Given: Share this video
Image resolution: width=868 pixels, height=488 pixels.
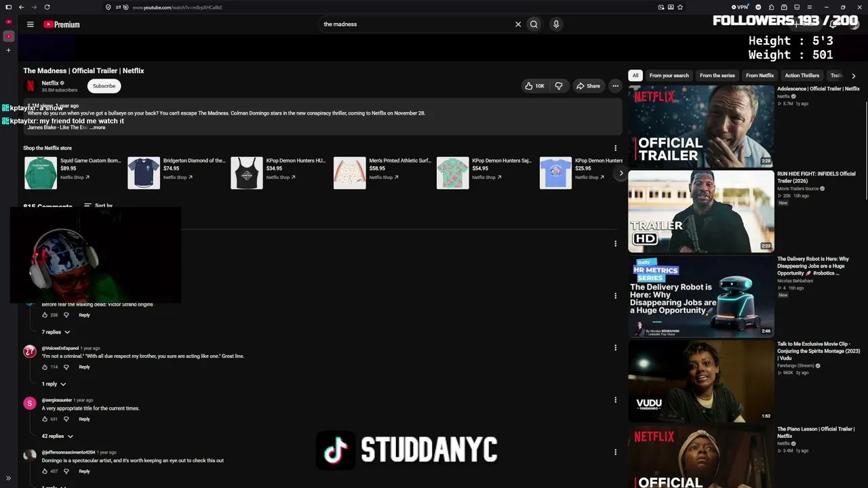Looking at the screenshot, I should point(588,86).
